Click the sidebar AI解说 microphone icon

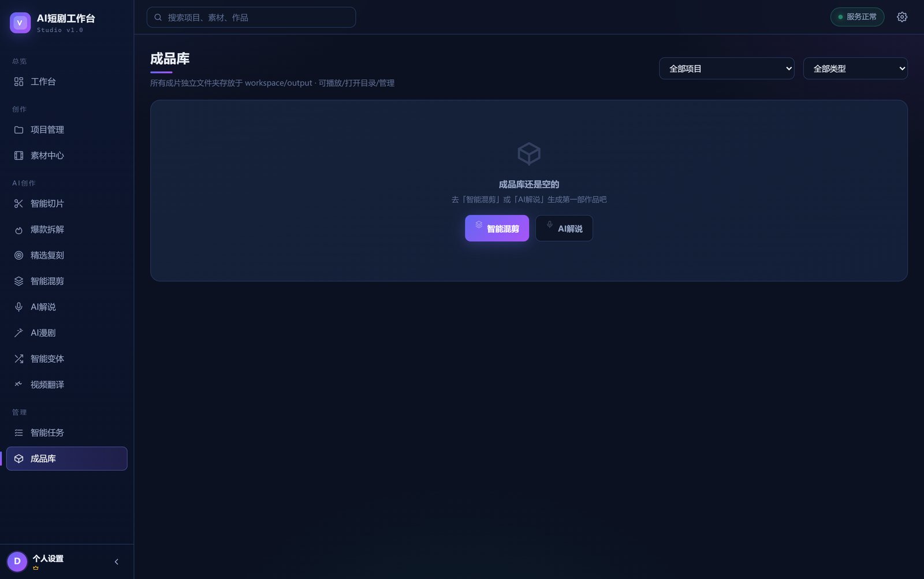point(18,307)
